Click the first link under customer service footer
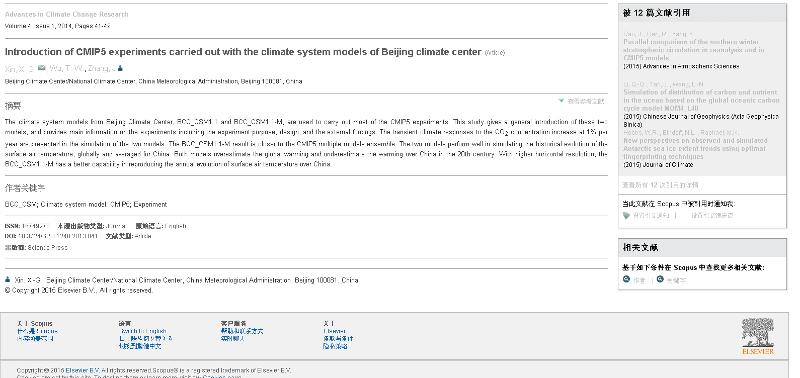Viewport: 800px width, 378px height. [x=242, y=331]
